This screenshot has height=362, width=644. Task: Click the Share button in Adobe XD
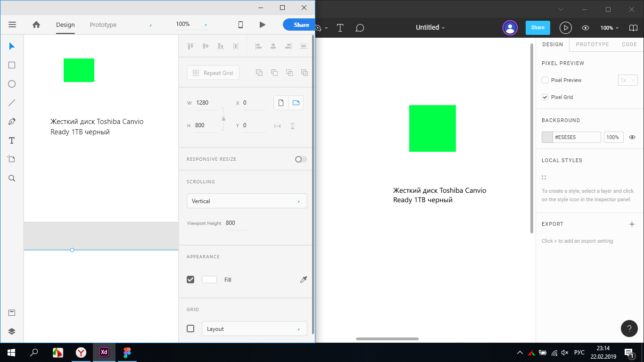[x=299, y=25]
